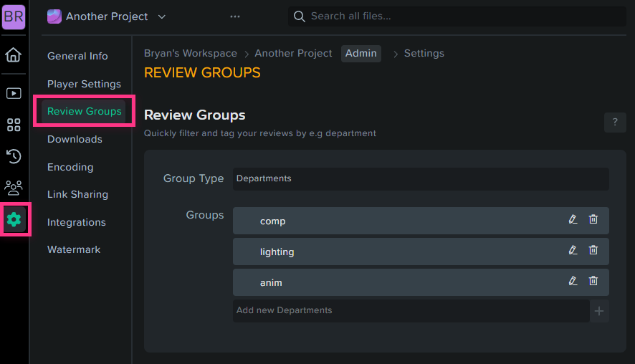Click the Add new Departments field
635x364 pixels.
(411, 310)
